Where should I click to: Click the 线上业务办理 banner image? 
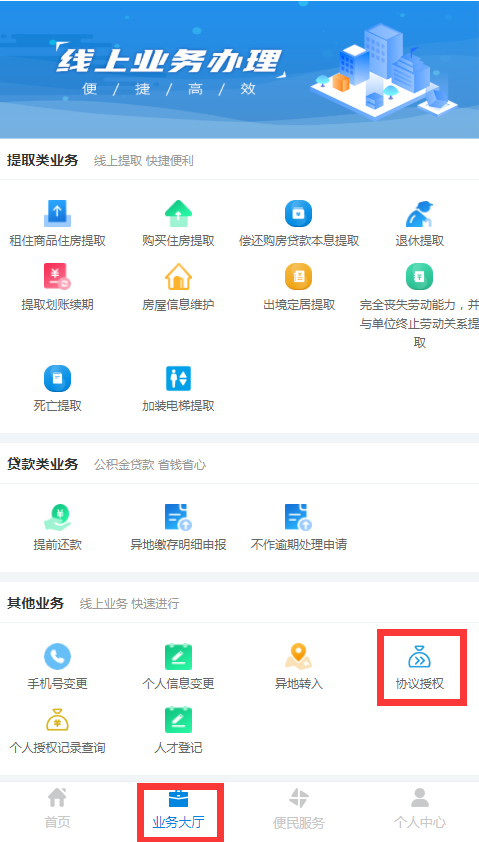click(240, 69)
